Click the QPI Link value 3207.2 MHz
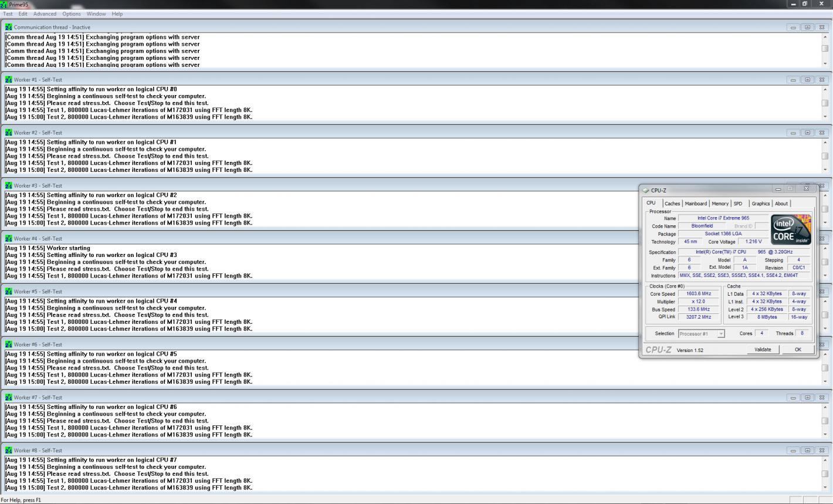 click(x=698, y=317)
